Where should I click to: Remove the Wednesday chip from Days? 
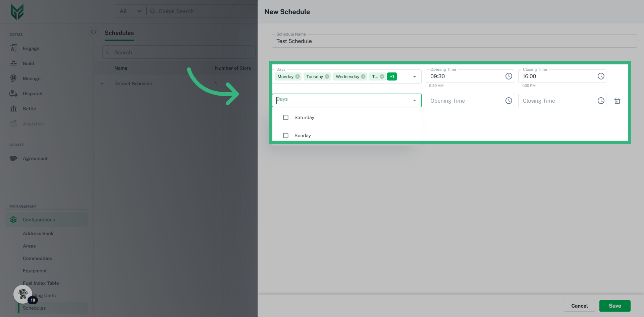(x=363, y=76)
